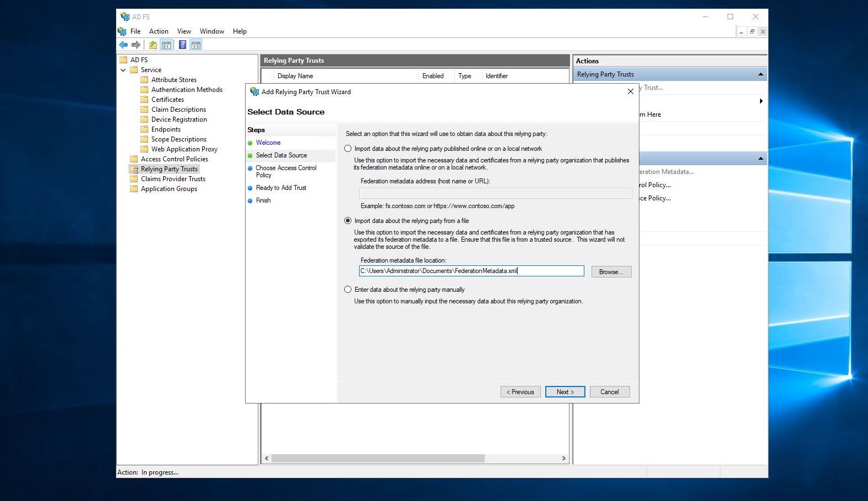Screen dimensions: 868x501
Task: Select Scope Descriptions in the tree
Action: coord(179,139)
